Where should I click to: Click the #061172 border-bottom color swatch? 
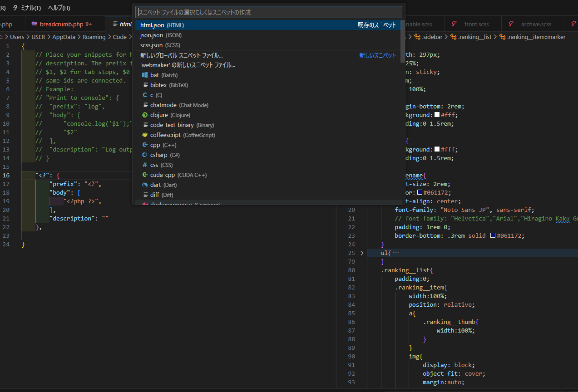(x=493, y=236)
